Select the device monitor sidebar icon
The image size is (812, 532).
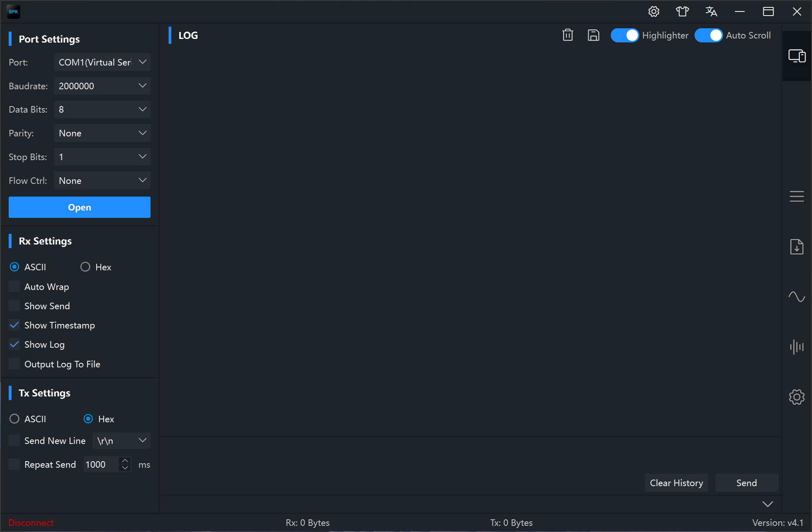pos(797,56)
